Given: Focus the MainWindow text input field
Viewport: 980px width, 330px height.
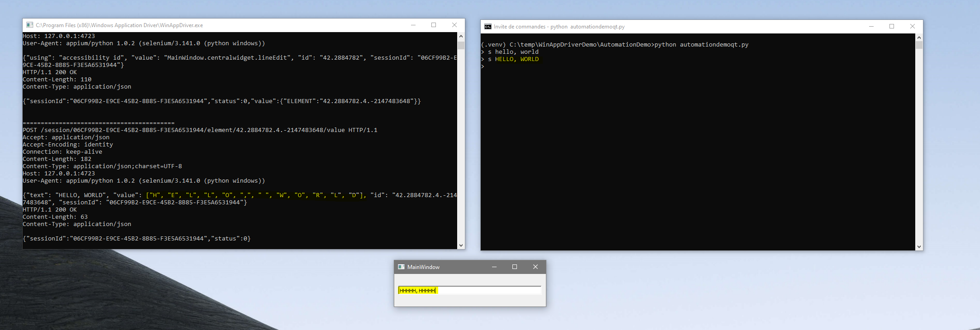Looking at the screenshot, I should [489, 291].
